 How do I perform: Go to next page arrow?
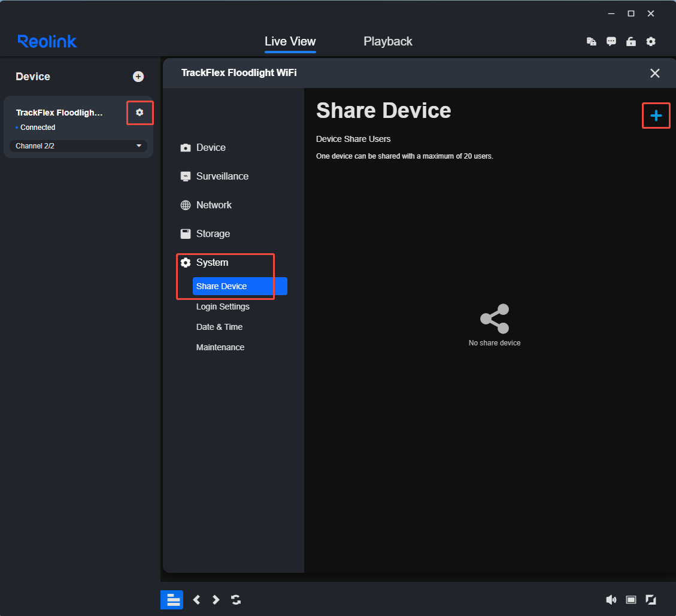[216, 600]
